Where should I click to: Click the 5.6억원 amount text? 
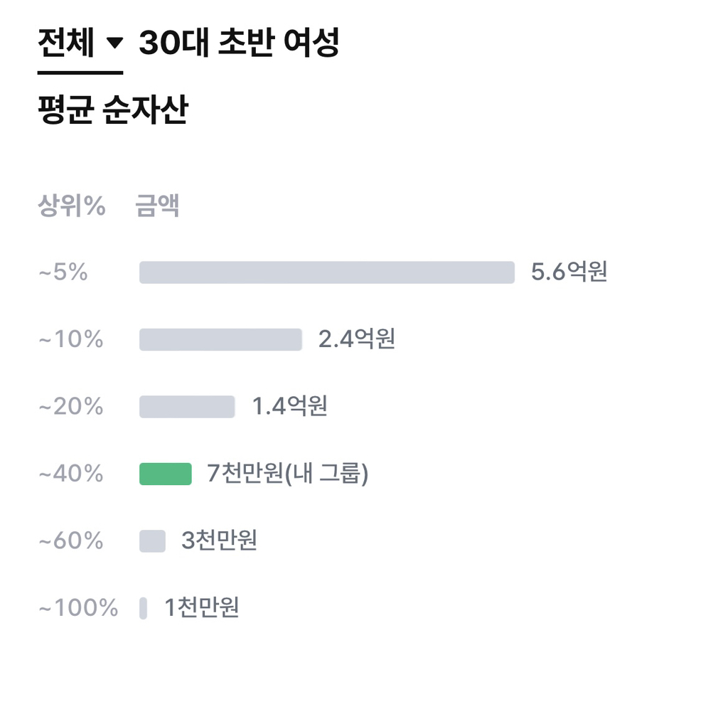pos(569,272)
